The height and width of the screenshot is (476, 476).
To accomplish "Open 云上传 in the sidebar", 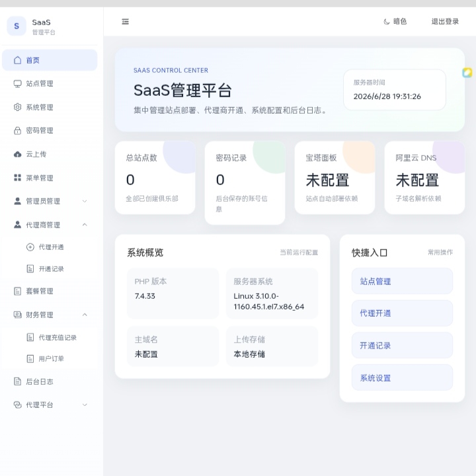I will click(x=50, y=154).
